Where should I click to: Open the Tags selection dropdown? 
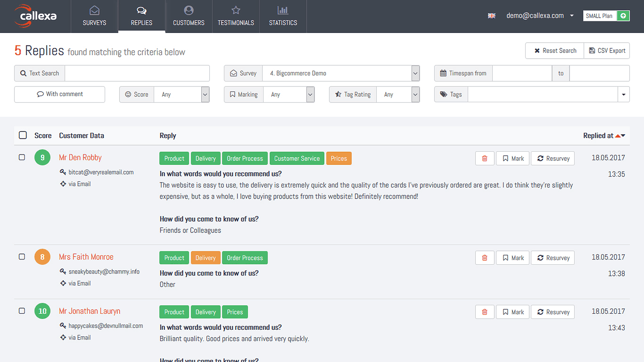click(x=623, y=94)
